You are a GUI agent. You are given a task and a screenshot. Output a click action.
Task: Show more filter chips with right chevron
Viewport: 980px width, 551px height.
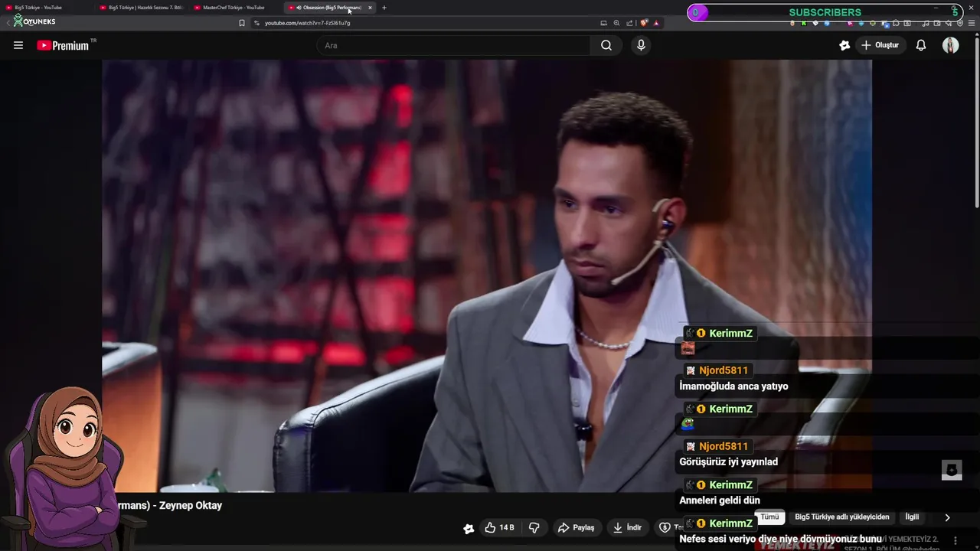tap(947, 517)
